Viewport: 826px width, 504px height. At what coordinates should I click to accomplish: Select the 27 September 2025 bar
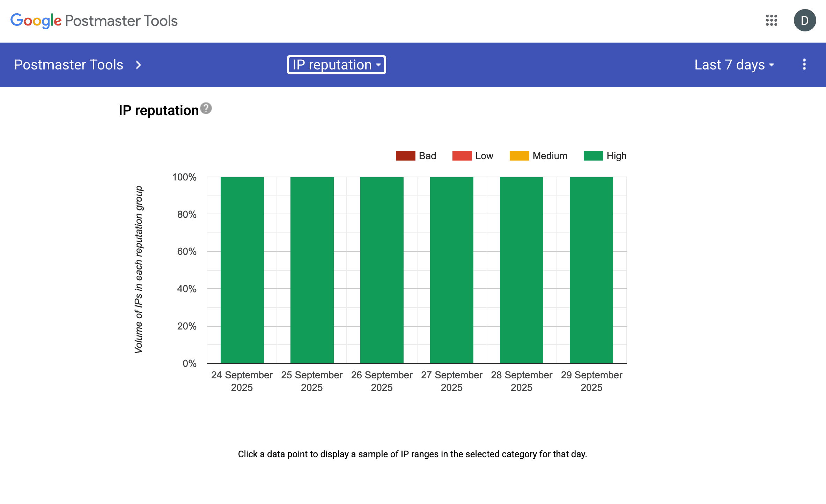click(451, 270)
